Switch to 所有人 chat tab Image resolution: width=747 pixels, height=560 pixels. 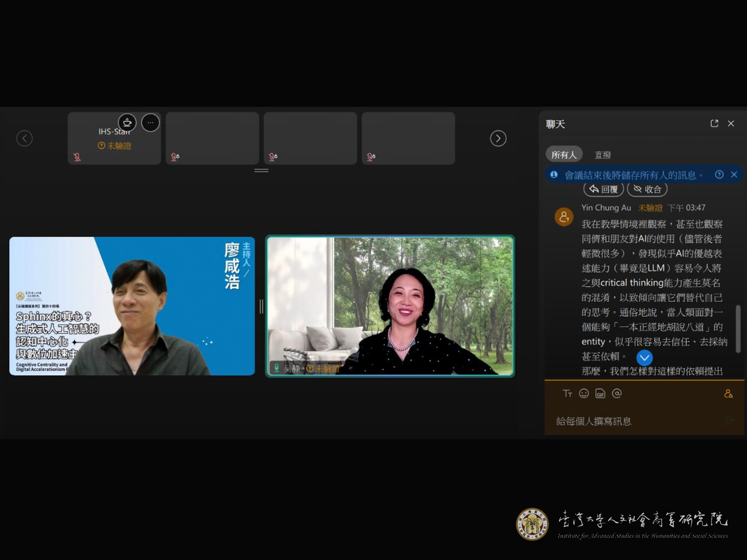pyautogui.click(x=564, y=155)
